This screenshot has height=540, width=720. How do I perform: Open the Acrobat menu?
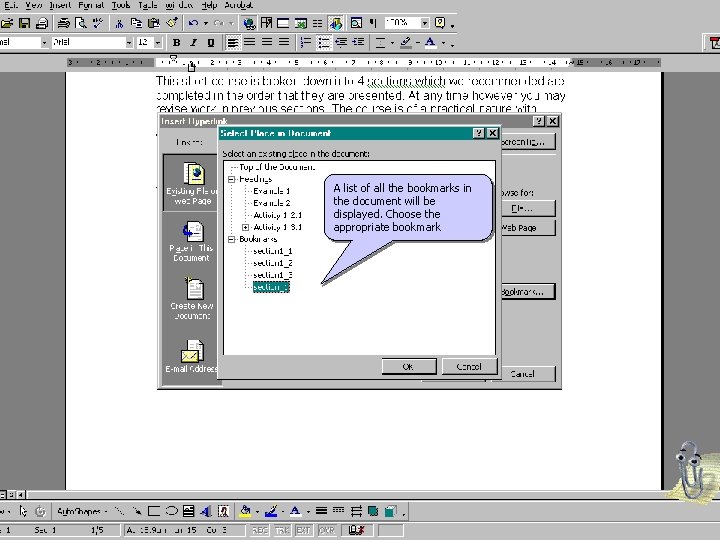[x=239, y=5]
